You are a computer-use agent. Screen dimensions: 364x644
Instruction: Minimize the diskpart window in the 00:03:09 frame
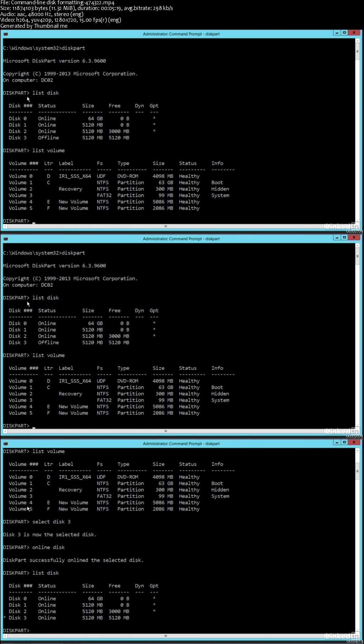coord(337,238)
